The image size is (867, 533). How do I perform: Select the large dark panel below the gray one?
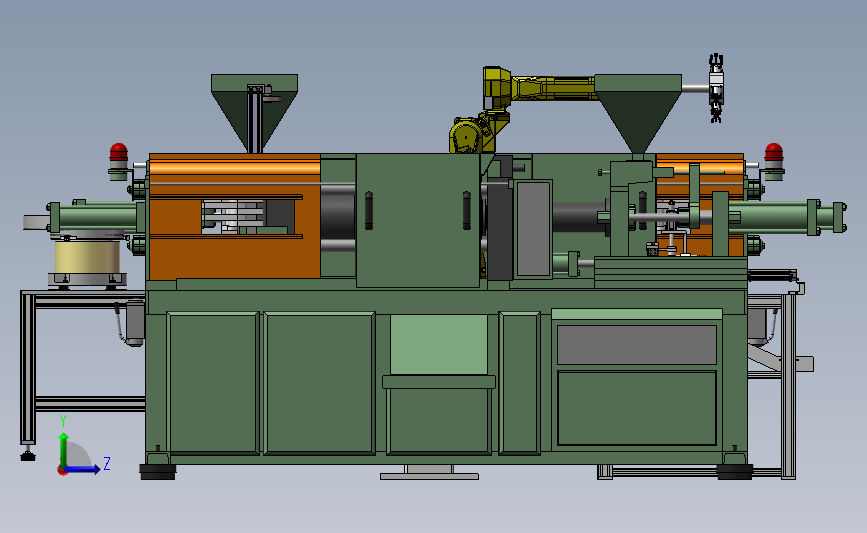pyautogui.click(x=636, y=408)
